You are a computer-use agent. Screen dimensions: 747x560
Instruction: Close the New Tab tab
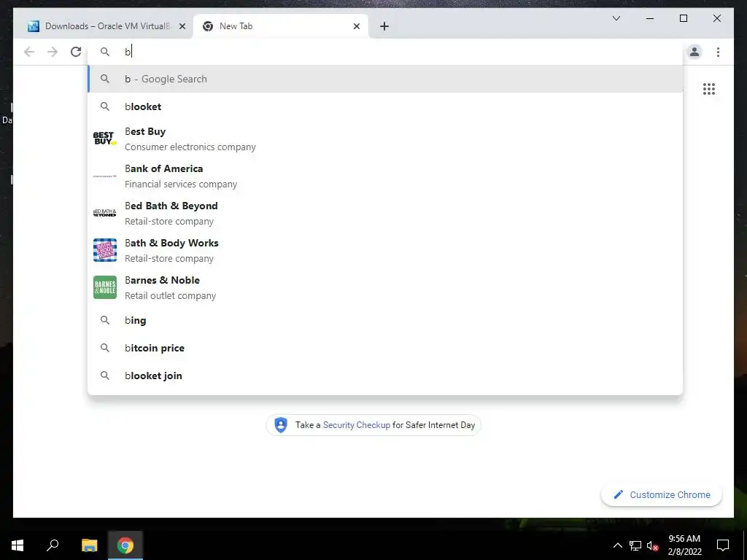[356, 26]
